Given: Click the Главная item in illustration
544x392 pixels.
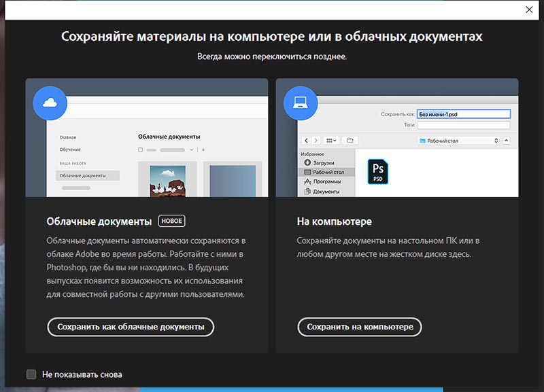Looking at the screenshot, I should (67, 137).
